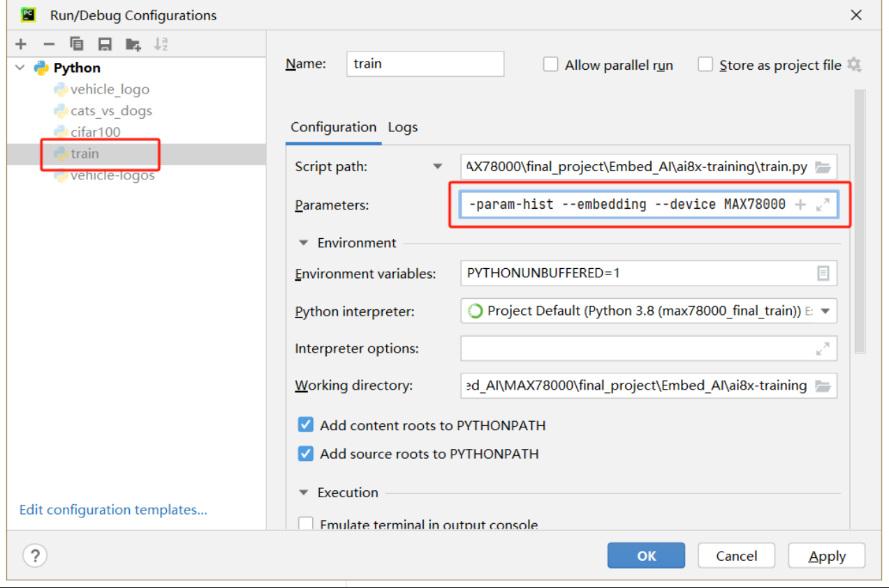Open Edit configuration templates link
Screen dimensions: 889x588
[113, 510]
